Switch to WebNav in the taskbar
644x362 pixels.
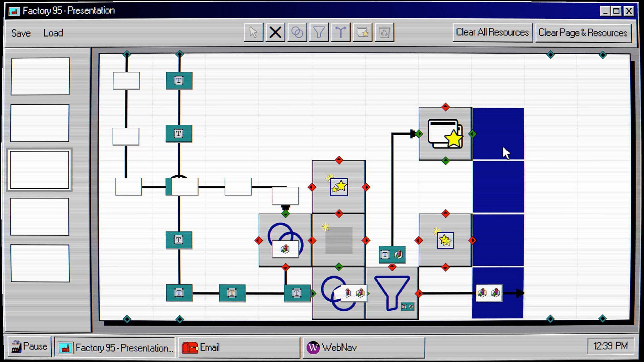point(364,348)
